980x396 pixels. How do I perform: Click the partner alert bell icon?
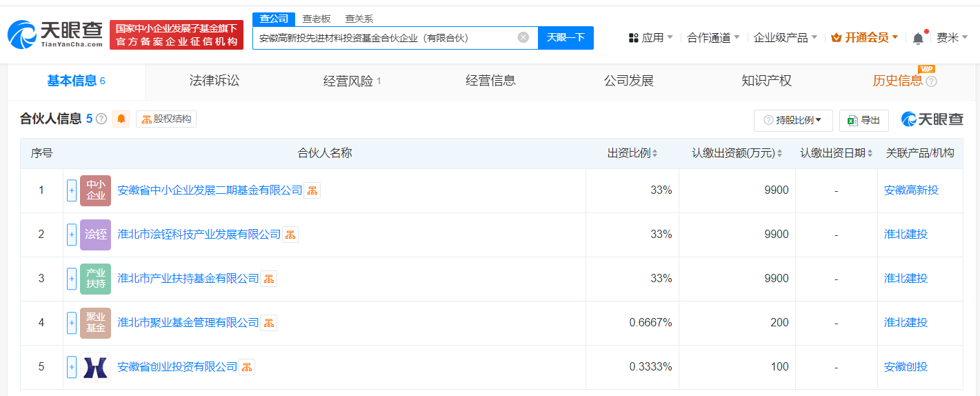coord(121,119)
